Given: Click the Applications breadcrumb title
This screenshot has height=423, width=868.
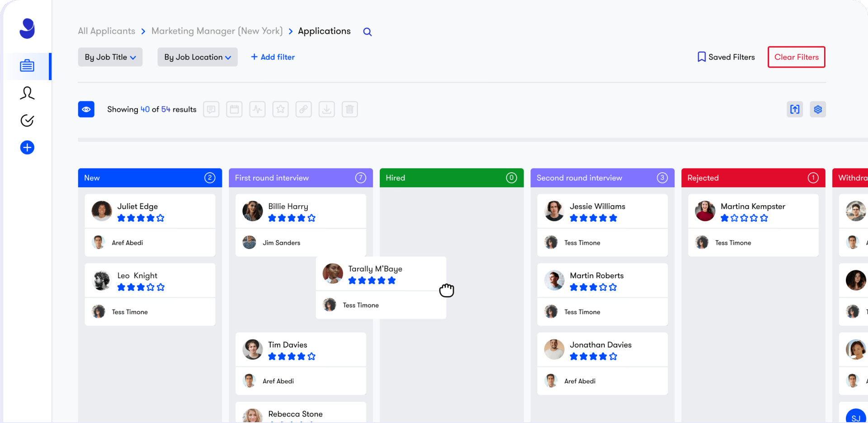Looking at the screenshot, I should pos(324,31).
